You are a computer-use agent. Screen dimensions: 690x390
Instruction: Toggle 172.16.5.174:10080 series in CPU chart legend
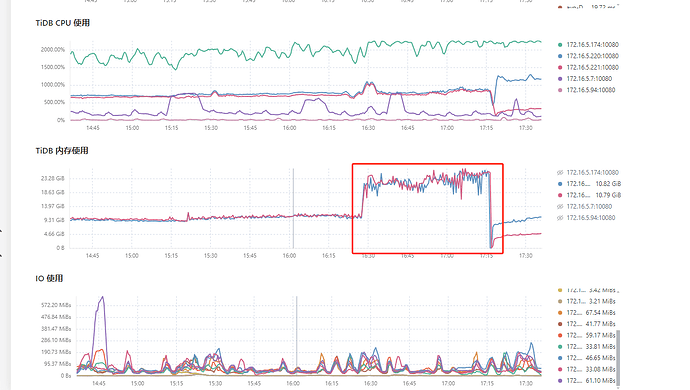click(588, 44)
